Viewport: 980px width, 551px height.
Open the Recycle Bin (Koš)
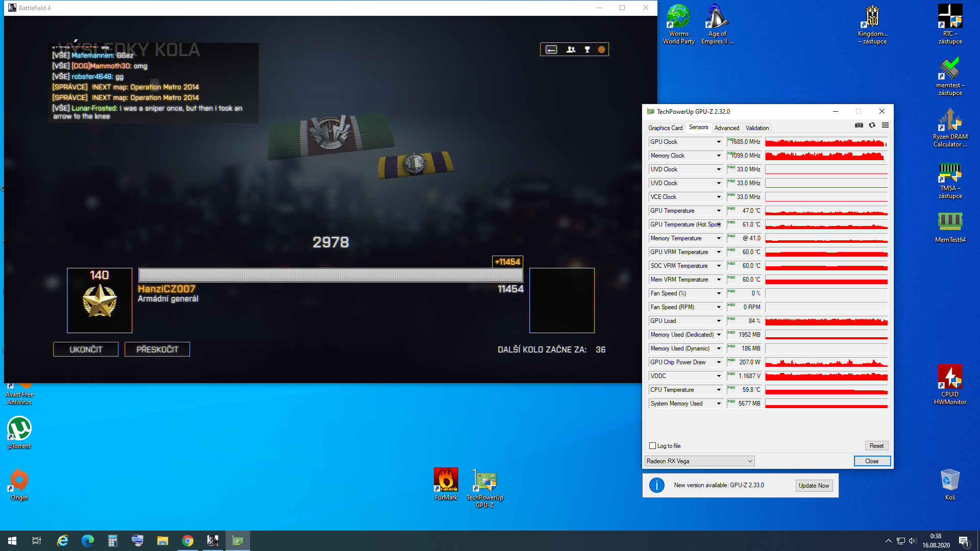tap(950, 484)
